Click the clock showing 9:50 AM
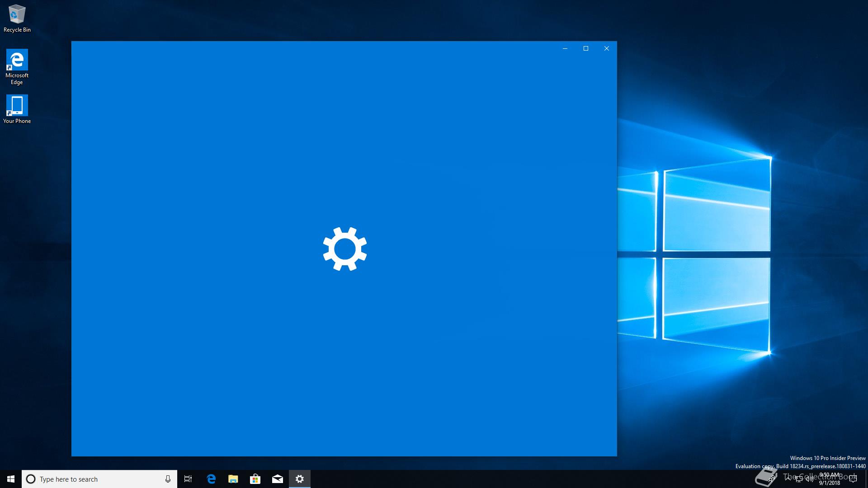Image resolution: width=868 pixels, height=488 pixels. click(x=829, y=479)
